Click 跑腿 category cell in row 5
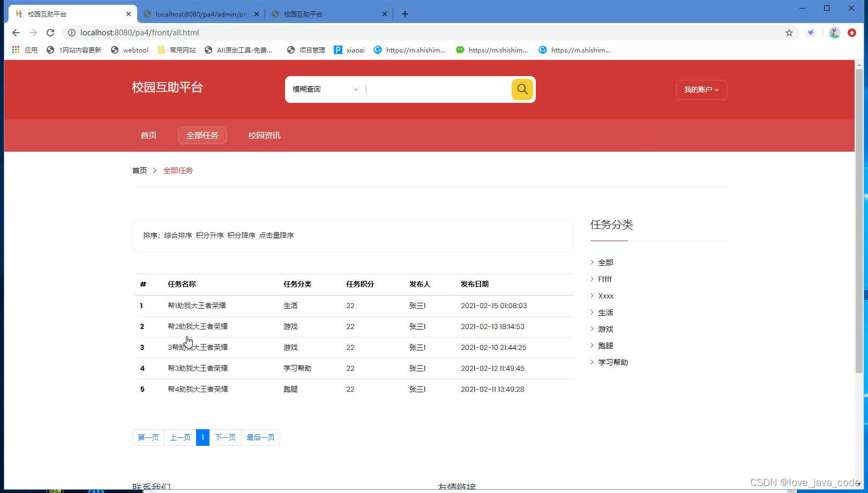The width and height of the screenshot is (868, 493). pos(290,389)
